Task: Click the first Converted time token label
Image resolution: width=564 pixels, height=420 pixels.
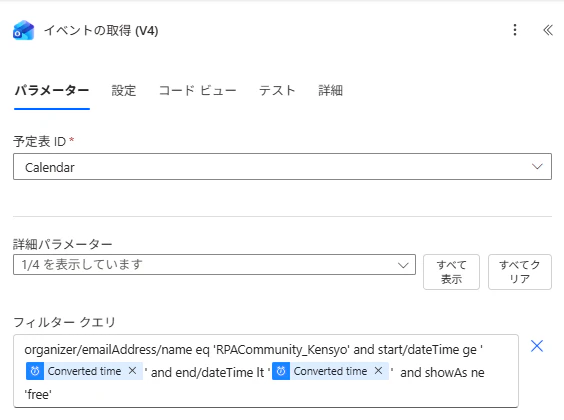Action: coord(84,371)
